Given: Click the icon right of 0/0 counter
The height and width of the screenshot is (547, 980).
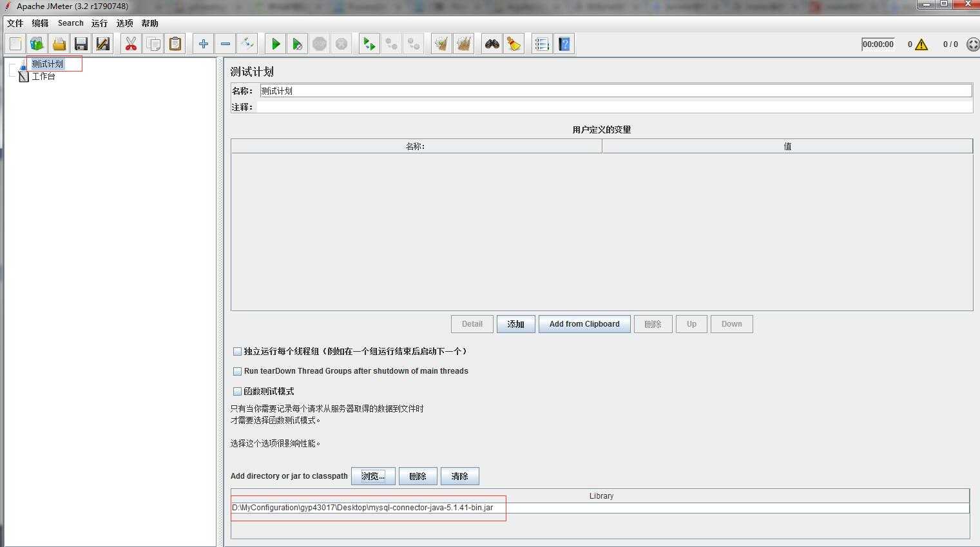Looking at the screenshot, I should (x=973, y=44).
